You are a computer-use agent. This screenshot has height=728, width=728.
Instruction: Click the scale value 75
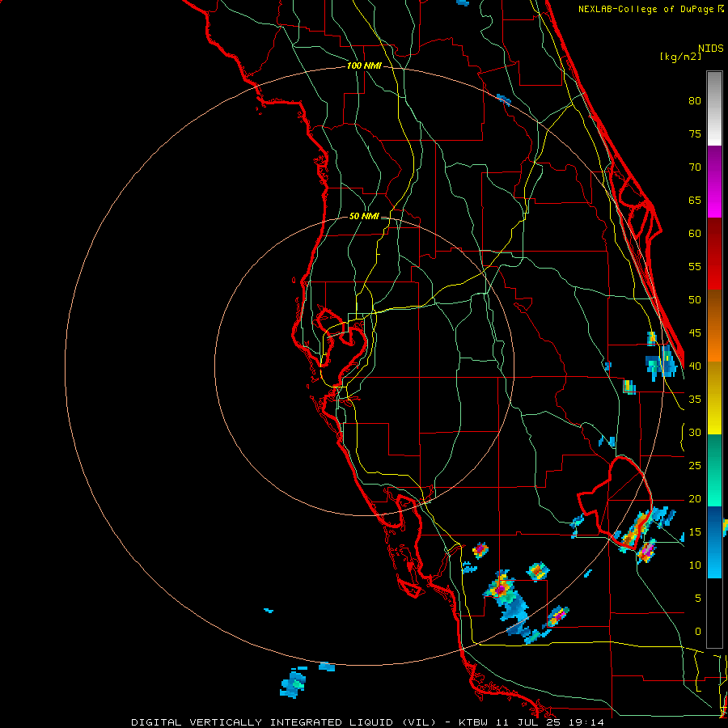tap(695, 133)
